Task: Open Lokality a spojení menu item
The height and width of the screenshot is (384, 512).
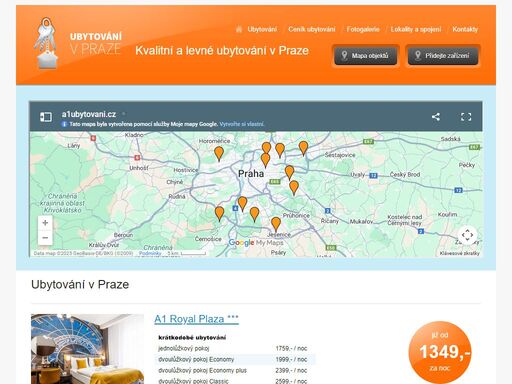Action: [x=416, y=29]
